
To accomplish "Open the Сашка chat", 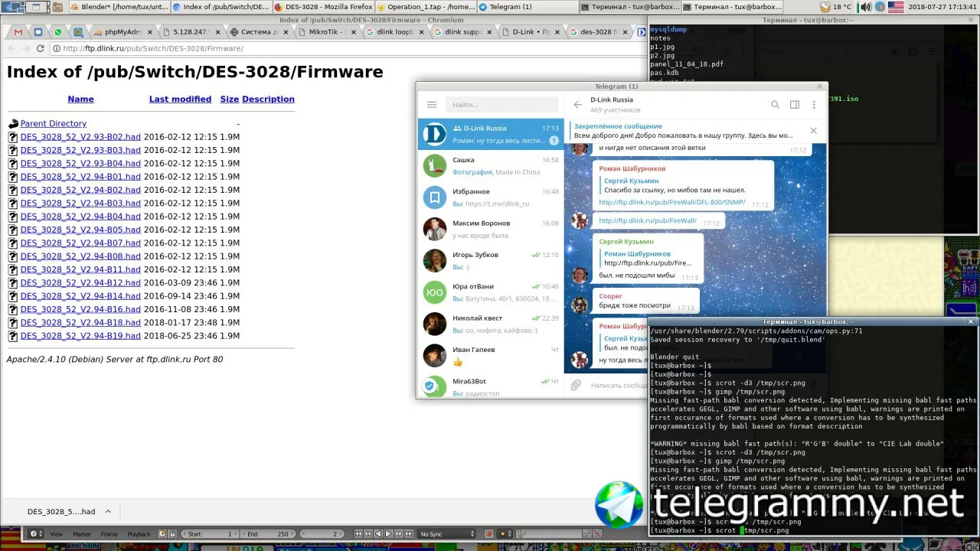I will tap(491, 166).
